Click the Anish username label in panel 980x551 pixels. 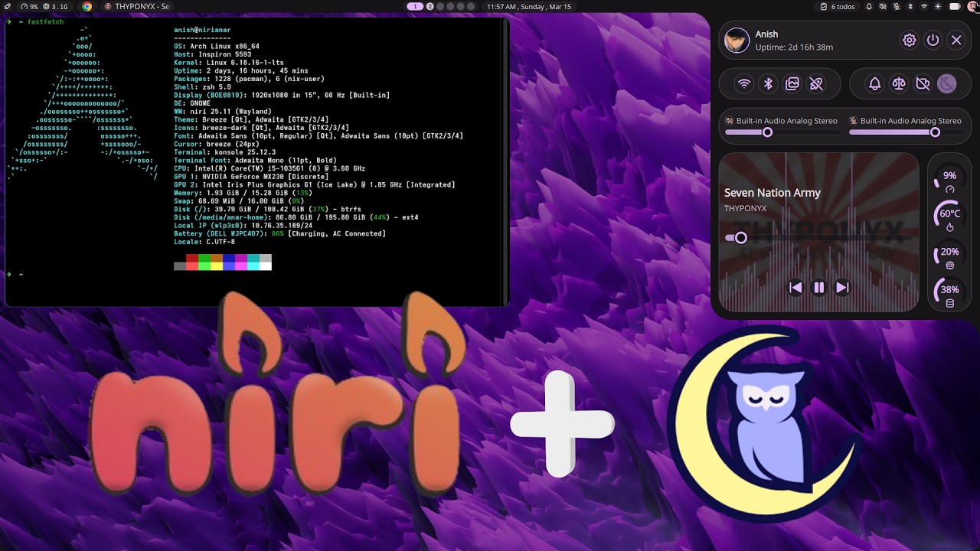click(766, 34)
